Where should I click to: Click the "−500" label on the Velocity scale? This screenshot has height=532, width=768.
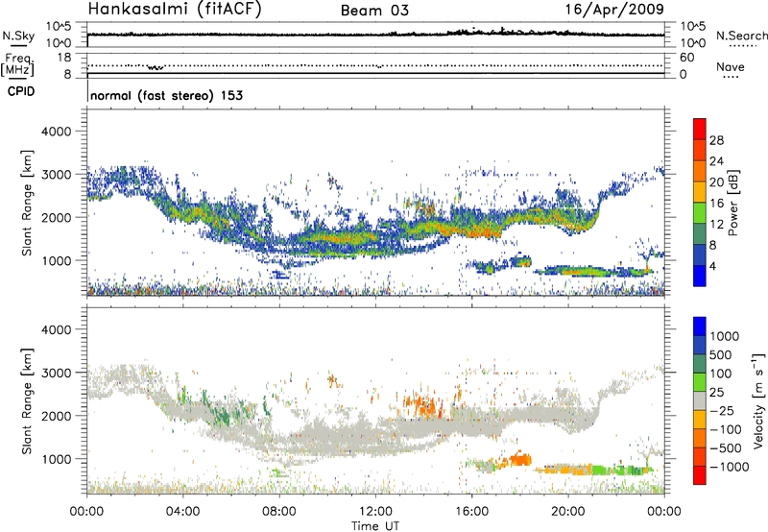tap(728, 448)
